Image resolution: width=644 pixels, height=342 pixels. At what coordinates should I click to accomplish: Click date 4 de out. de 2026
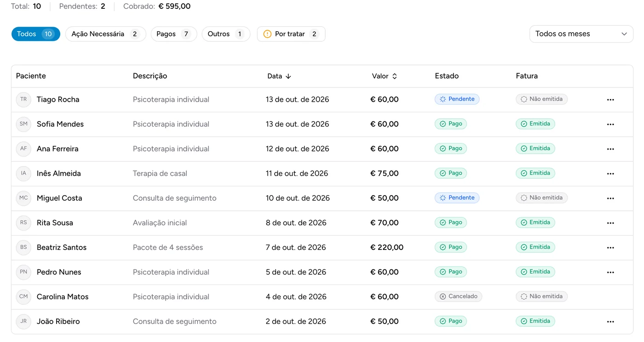coord(296,297)
